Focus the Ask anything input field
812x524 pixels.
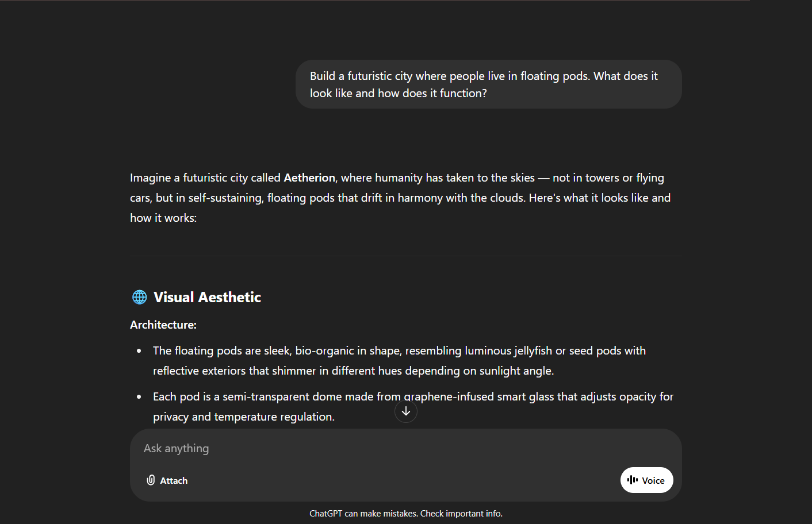374,448
